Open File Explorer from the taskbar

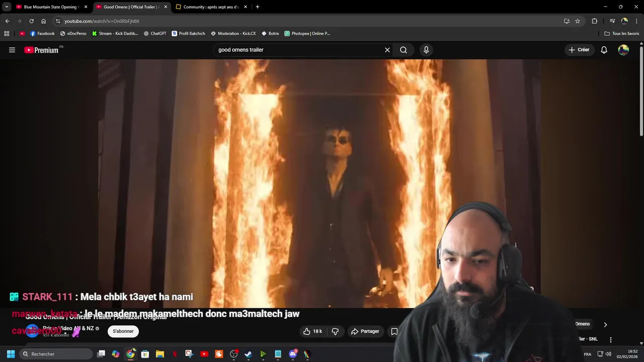160,354
